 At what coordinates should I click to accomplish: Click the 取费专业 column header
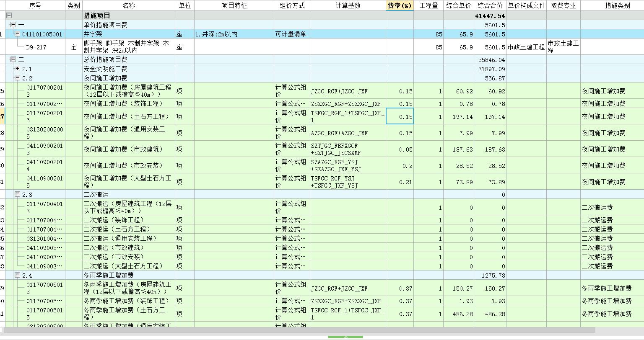point(563,5)
